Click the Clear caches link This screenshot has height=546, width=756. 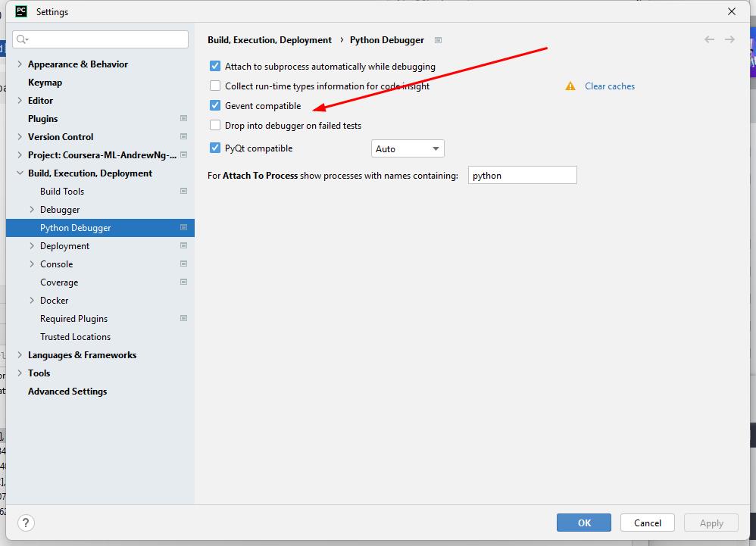(610, 86)
